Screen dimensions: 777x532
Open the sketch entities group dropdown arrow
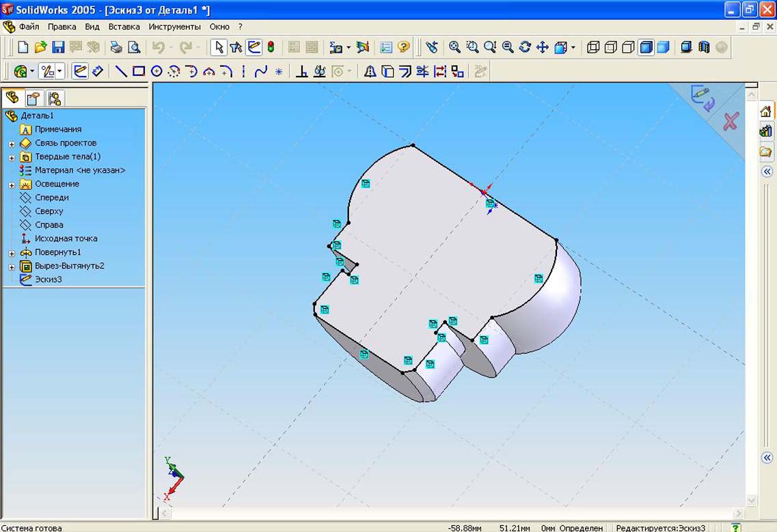pos(60,72)
